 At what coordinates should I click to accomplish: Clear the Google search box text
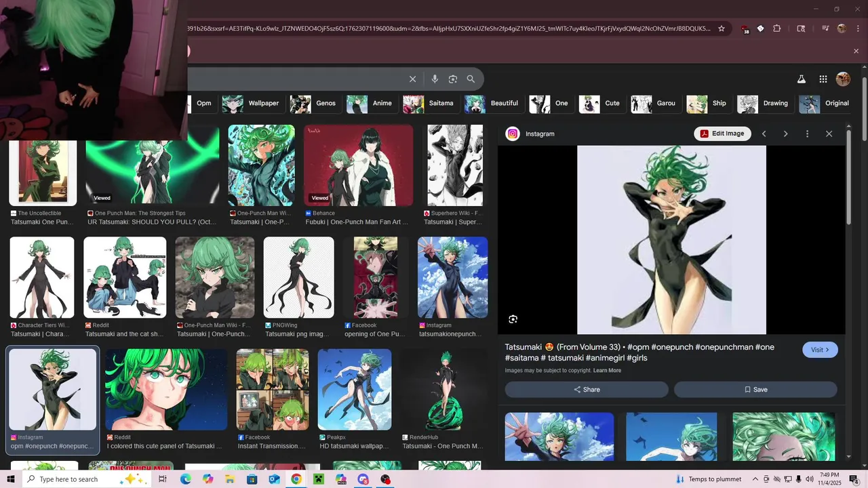(x=412, y=79)
